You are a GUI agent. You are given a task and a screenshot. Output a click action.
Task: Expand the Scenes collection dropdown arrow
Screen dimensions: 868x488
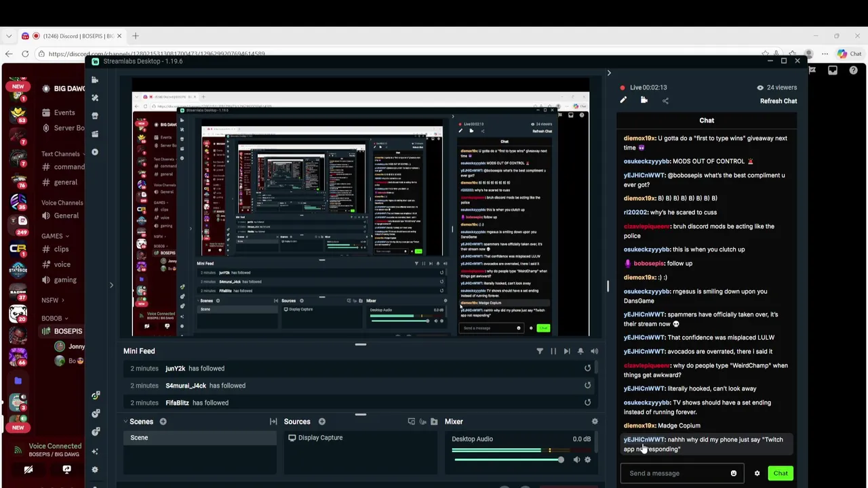[x=125, y=422]
